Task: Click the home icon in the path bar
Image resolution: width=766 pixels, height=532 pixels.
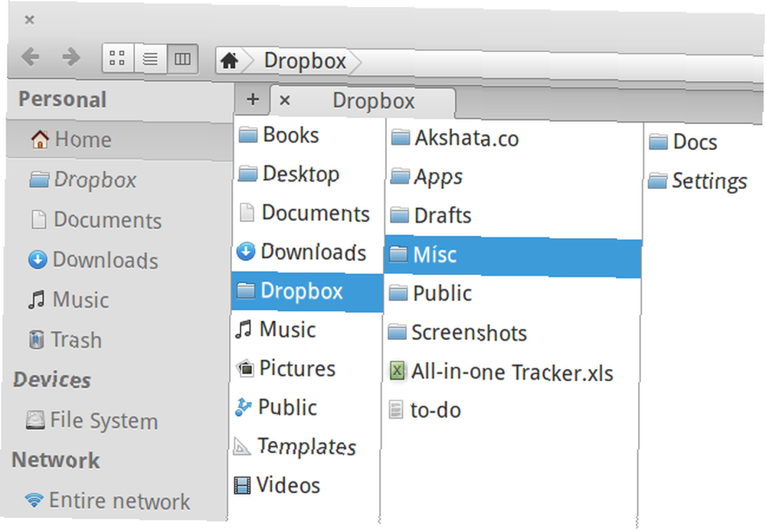Action: coord(229,60)
